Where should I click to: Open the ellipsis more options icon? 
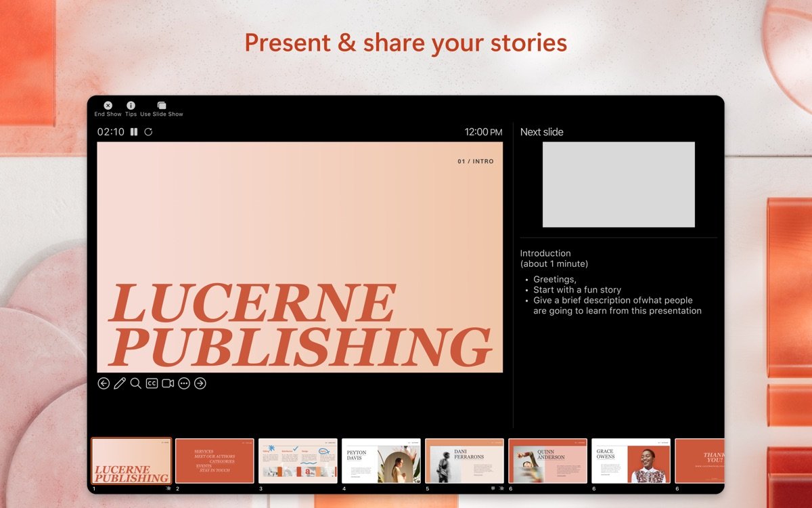183,383
